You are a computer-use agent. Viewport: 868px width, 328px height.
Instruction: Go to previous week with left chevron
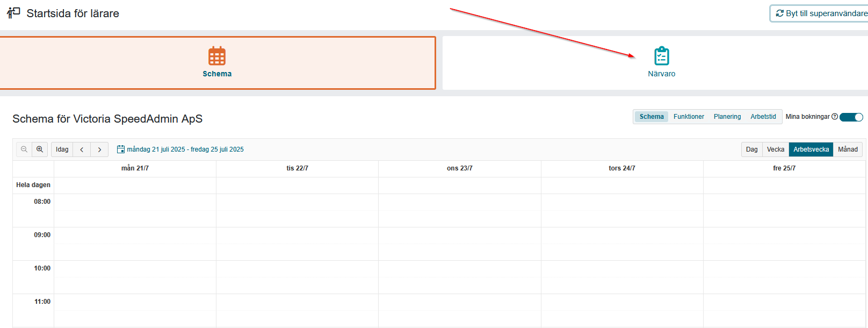[x=82, y=149]
